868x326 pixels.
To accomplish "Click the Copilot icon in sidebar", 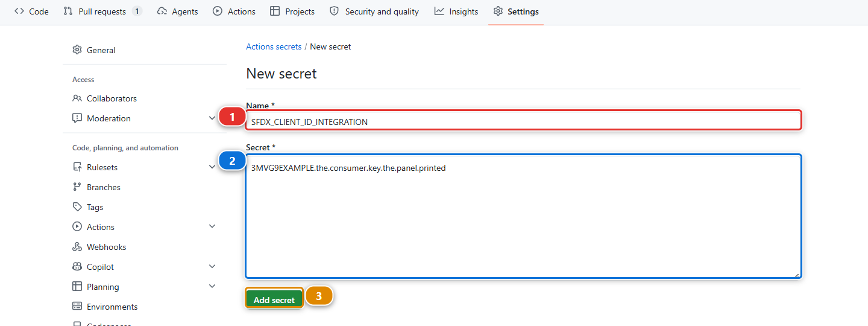I will (x=77, y=267).
